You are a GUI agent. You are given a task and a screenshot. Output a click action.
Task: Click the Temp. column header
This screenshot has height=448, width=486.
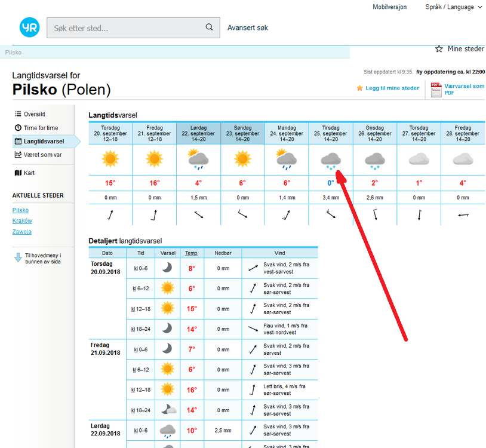click(x=192, y=253)
